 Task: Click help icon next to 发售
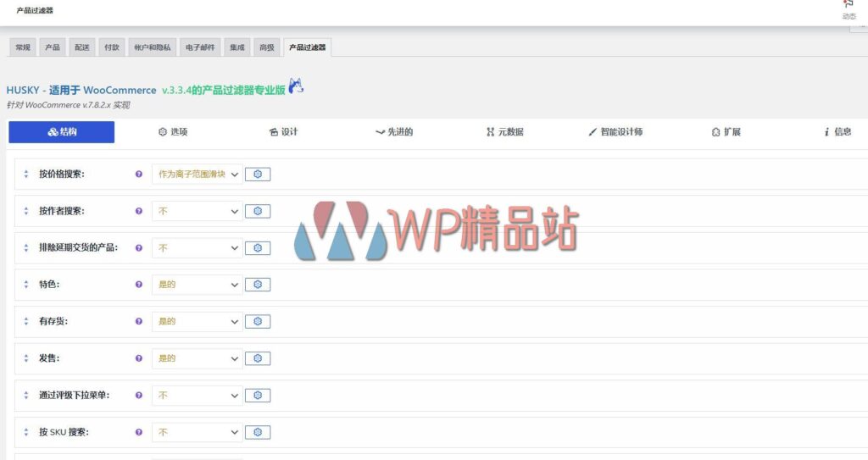click(x=139, y=358)
